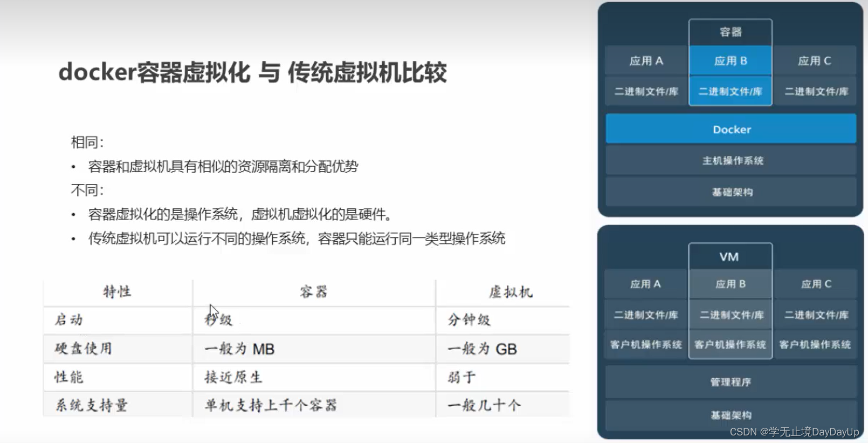The height and width of the screenshot is (443, 868).
Task: Select the "性能" row label
Action: click(68, 377)
